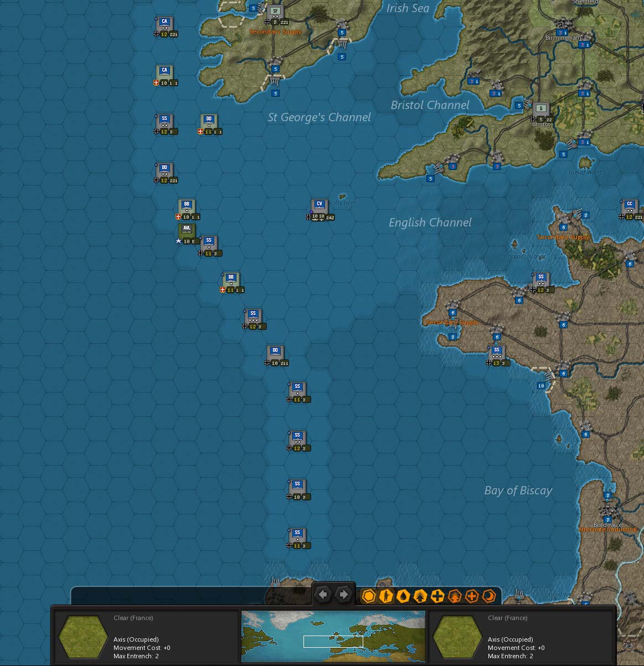Toggle the water drop weather icon
This screenshot has width=644, height=666.
coord(403,596)
